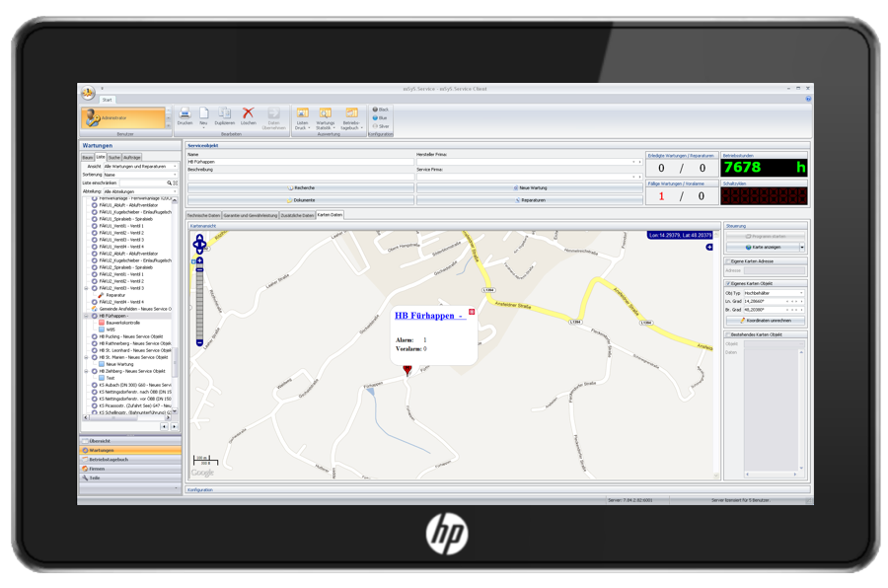Uncheck the Eigenes Karten Objekt checkbox
888x588 pixels.
pos(728,283)
